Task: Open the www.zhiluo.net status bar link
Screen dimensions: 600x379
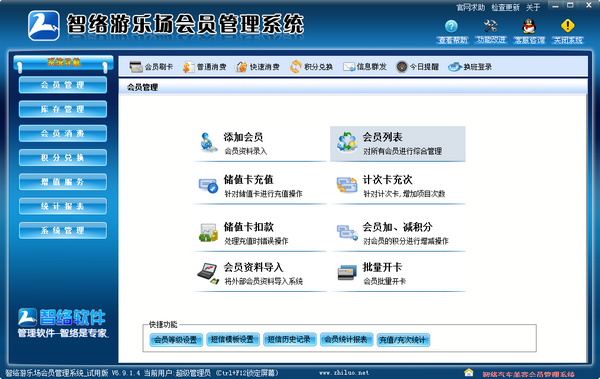Action: coord(344,372)
